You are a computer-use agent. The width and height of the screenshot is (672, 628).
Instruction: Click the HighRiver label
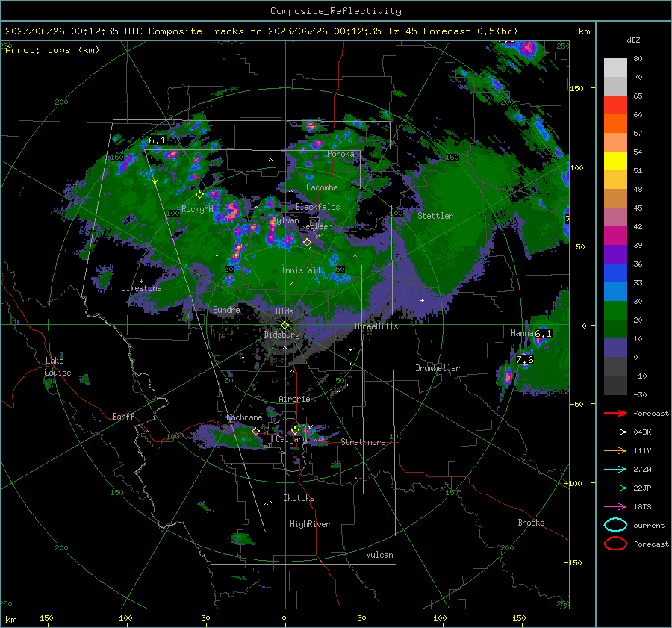(x=310, y=524)
